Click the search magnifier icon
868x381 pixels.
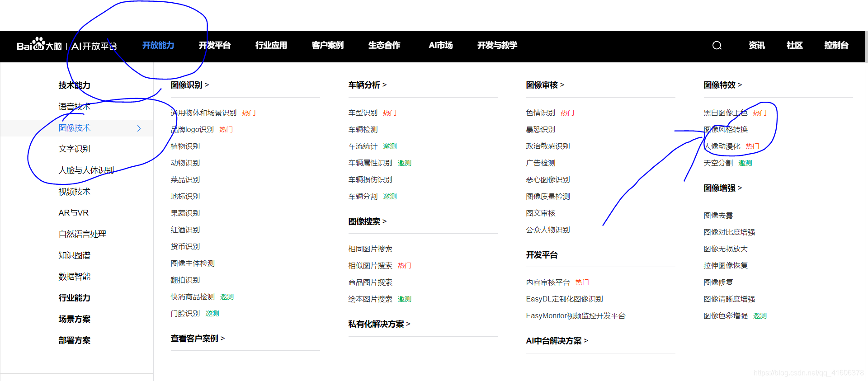coord(717,45)
